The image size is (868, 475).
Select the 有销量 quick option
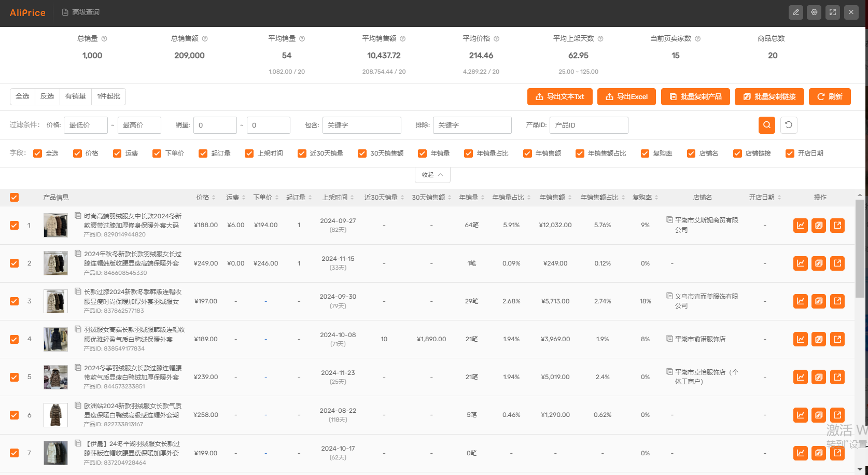(x=76, y=96)
